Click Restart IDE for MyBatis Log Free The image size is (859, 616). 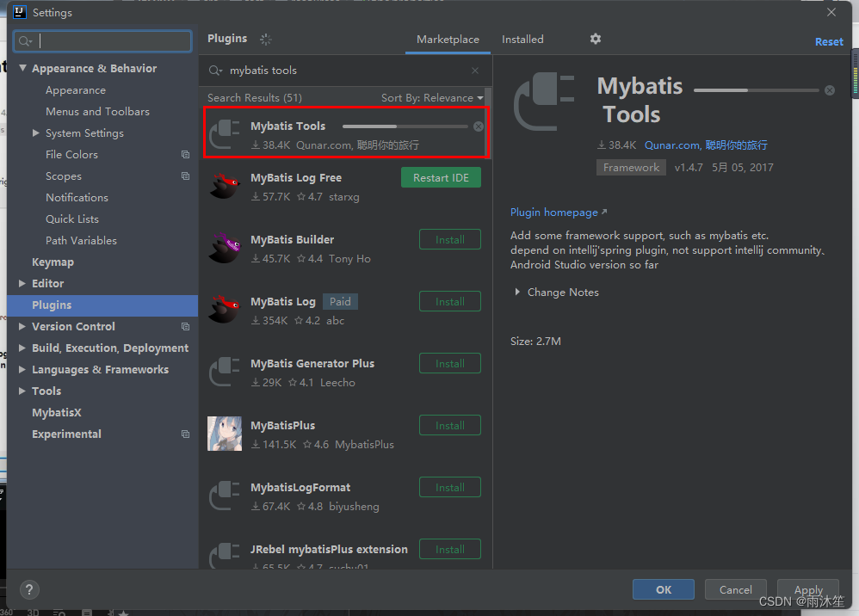point(441,177)
